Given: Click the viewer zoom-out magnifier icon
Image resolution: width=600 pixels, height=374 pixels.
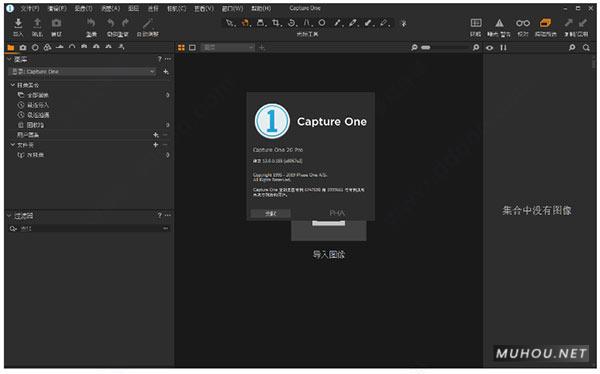Looking at the screenshot, I should coord(414,47).
